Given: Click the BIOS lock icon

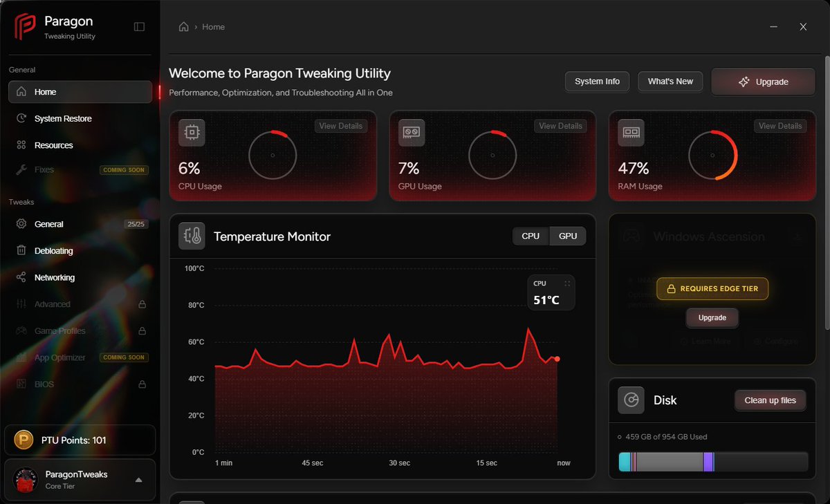Looking at the screenshot, I should (142, 384).
